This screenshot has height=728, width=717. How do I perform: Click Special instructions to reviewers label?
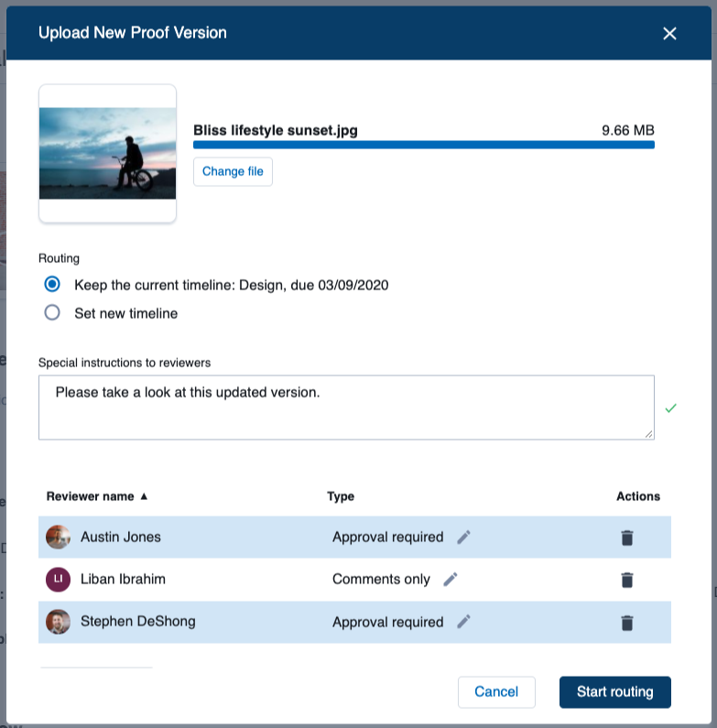(125, 363)
